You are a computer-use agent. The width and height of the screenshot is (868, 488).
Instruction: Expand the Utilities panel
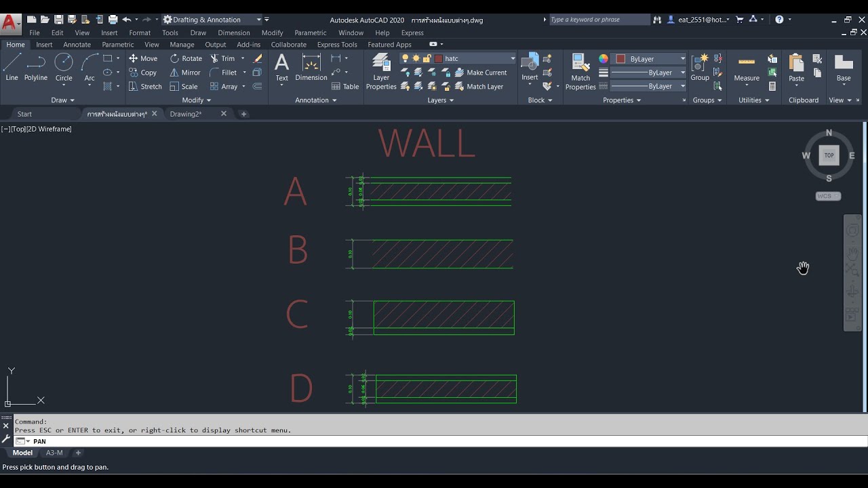click(x=754, y=100)
